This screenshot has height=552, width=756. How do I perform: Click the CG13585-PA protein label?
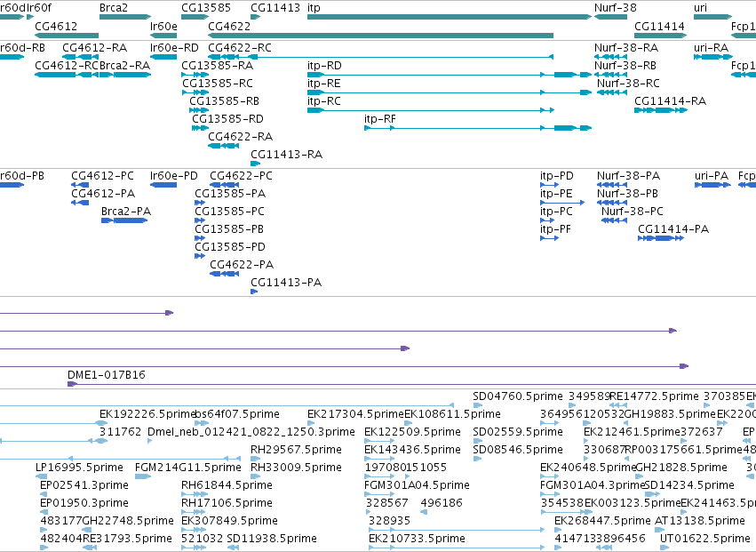pyautogui.click(x=230, y=194)
